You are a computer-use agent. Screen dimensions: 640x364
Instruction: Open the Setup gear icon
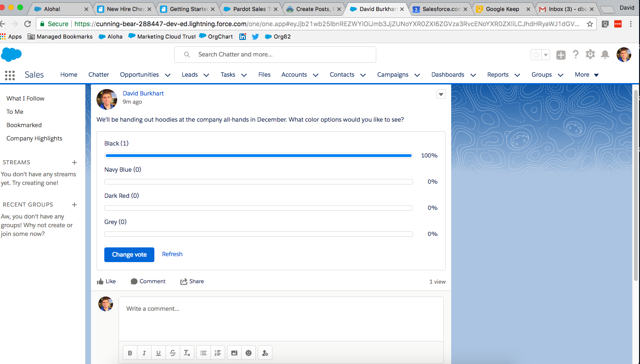point(590,55)
